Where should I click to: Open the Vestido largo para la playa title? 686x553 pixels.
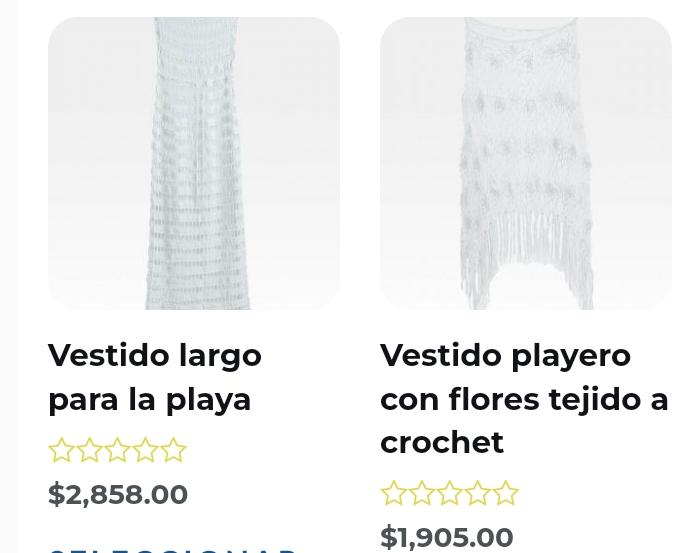[x=155, y=378]
